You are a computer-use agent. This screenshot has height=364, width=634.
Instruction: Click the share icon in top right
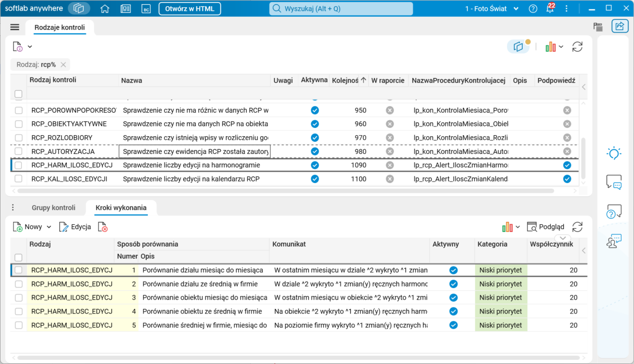(x=619, y=27)
